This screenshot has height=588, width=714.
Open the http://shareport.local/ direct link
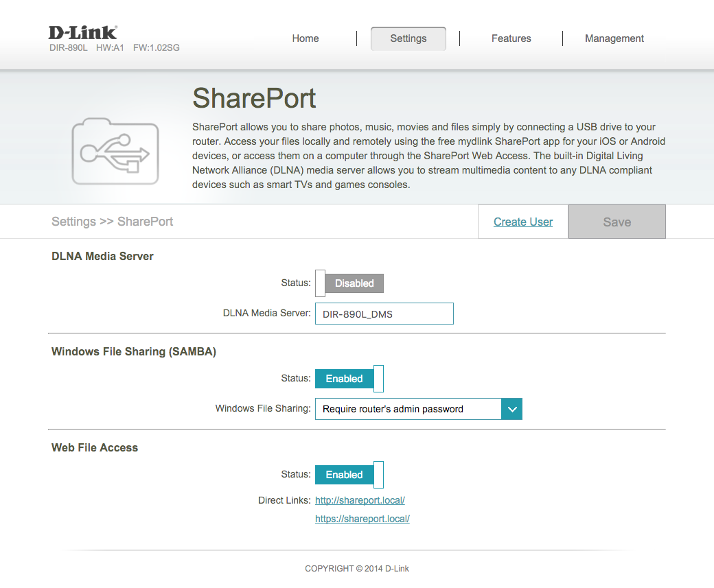pyautogui.click(x=360, y=500)
